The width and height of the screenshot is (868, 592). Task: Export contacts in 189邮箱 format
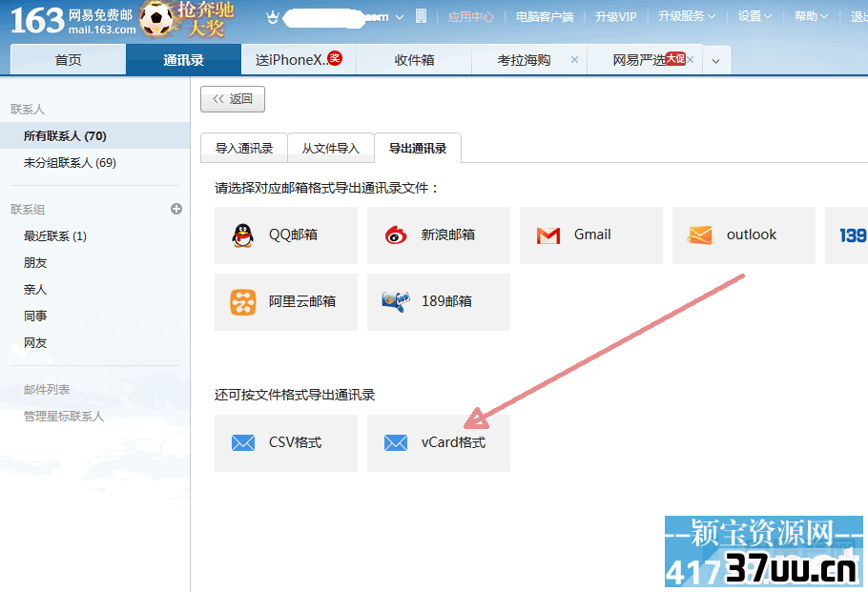(x=439, y=302)
